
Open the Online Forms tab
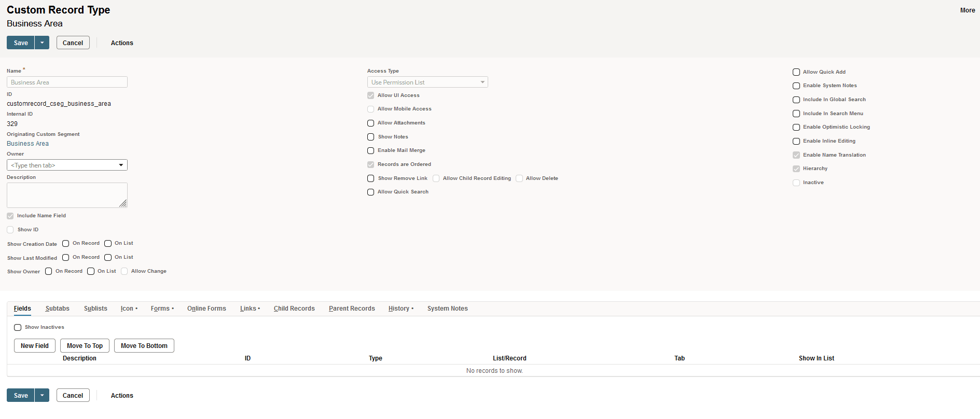(x=206, y=309)
